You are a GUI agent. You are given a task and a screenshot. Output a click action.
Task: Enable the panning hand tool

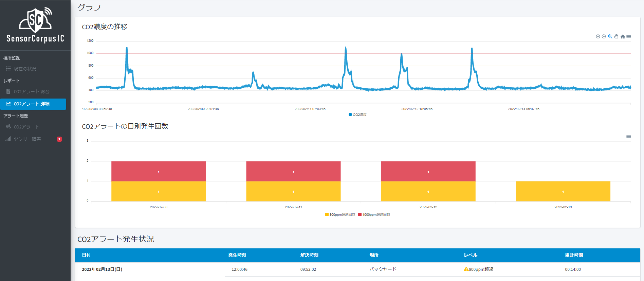tap(616, 36)
